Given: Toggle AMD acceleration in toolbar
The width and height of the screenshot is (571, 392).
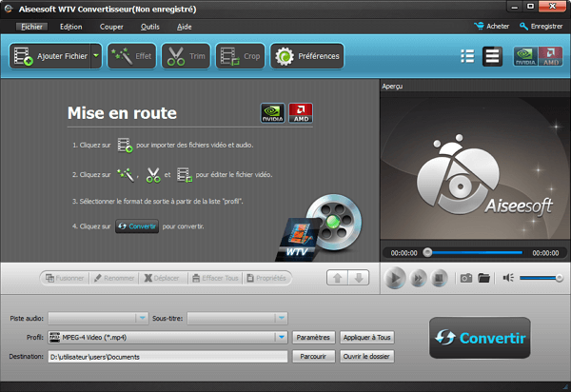Looking at the screenshot, I should [x=551, y=56].
